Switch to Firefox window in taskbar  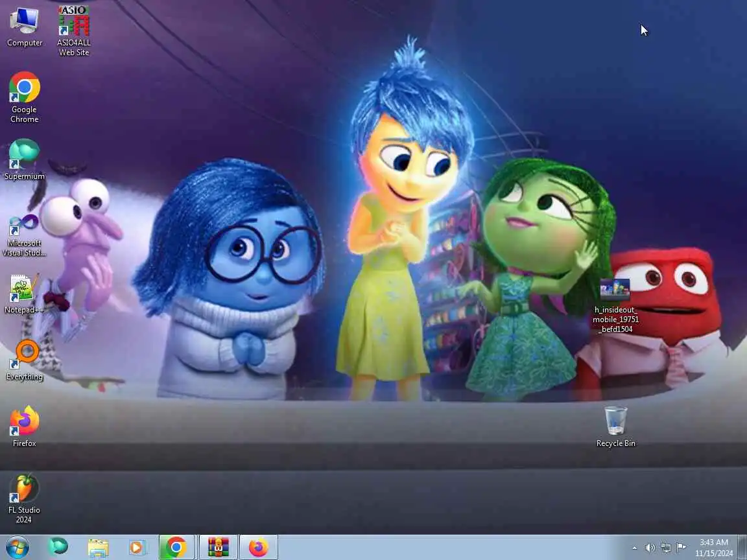(x=258, y=547)
